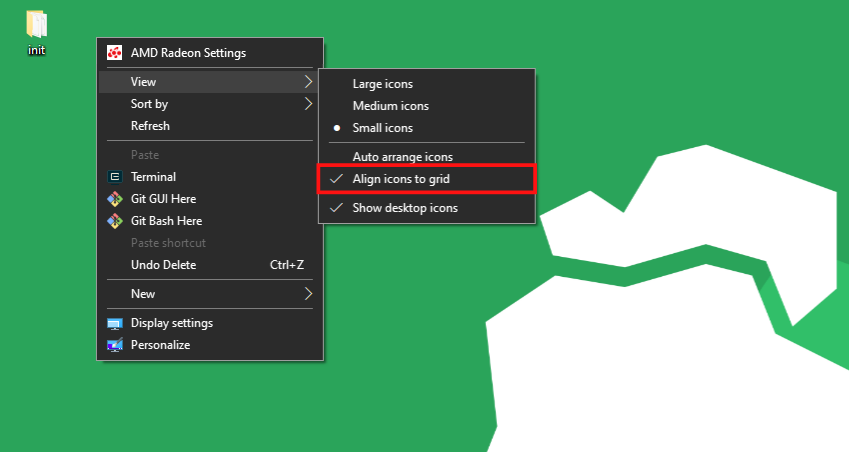849x452 pixels.
Task: Click the Display settings monitor icon
Action: [x=114, y=324]
